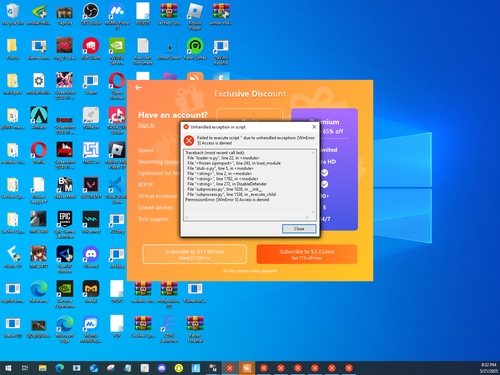The image size is (500, 375).
Task: Click the Sign In link
Action: [146, 125]
